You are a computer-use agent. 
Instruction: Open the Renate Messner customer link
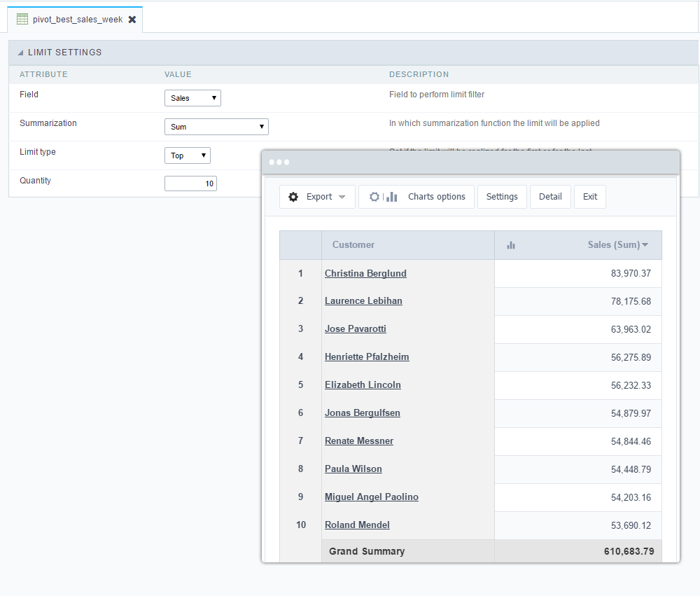coord(359,441)
